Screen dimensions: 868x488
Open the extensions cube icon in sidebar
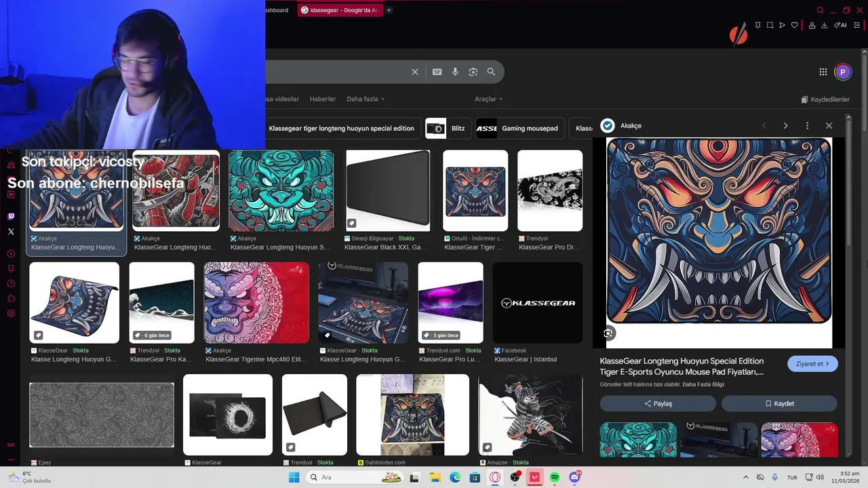point(11,298)
